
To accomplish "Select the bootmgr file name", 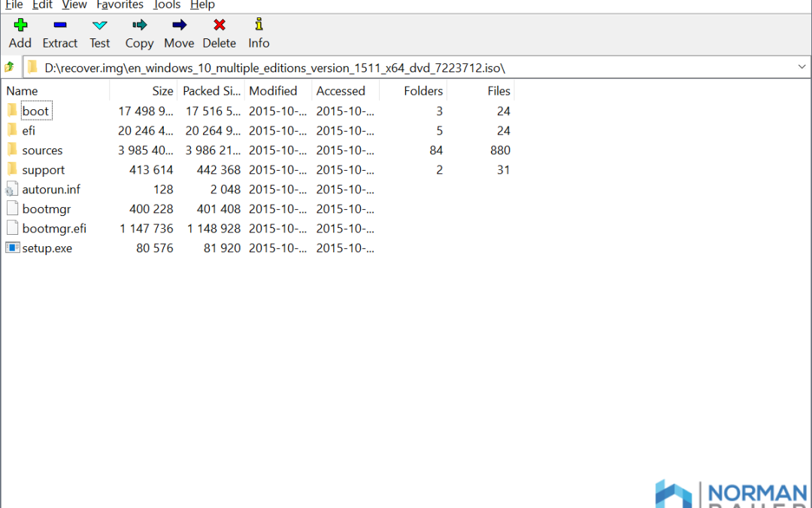I will (46, 209).
